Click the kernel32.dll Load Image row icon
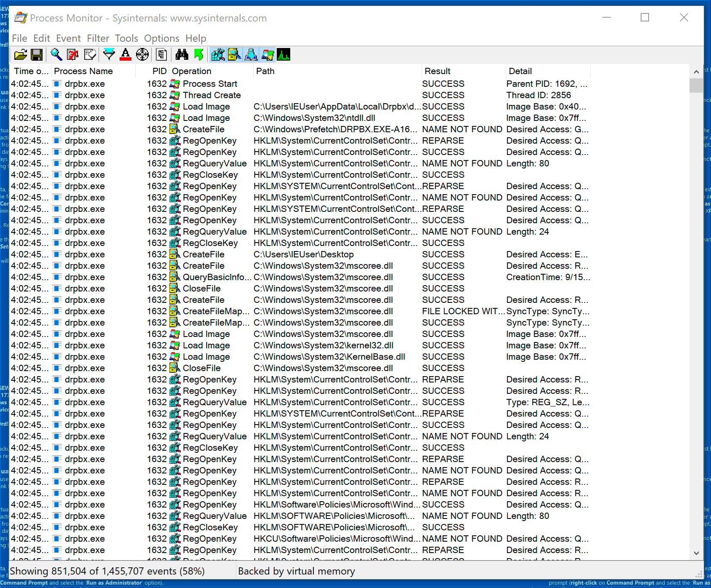The image size is (711, 588). (x=175, y=345)
